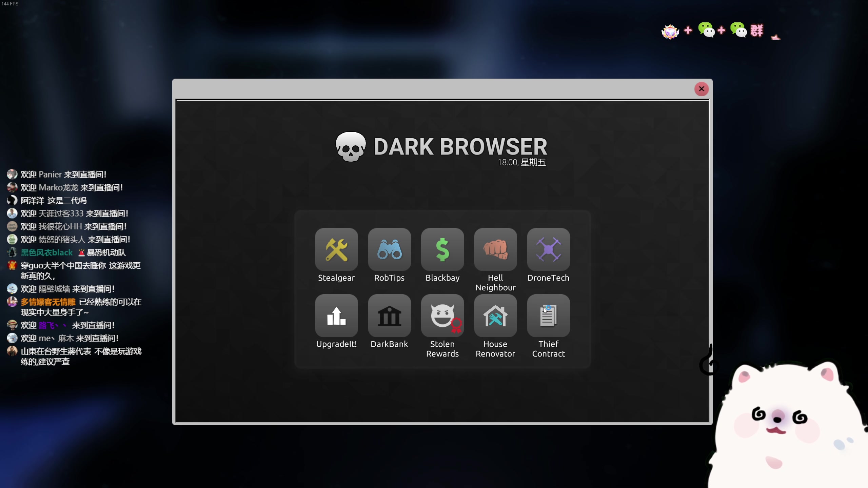Click chat message 欢迎 Panier 来到直播间
Image resolution: width=868 pixels, height=488 pixels.
click(x=63, y=175)
